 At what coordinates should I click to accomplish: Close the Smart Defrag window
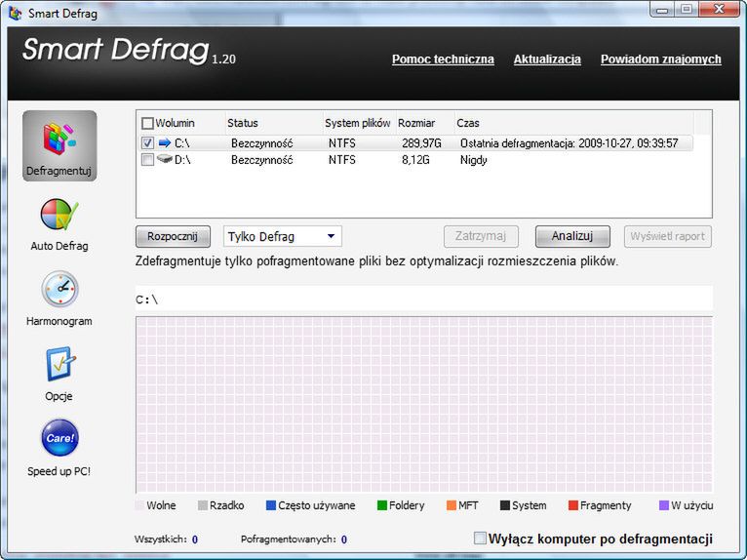pos(720,10)
